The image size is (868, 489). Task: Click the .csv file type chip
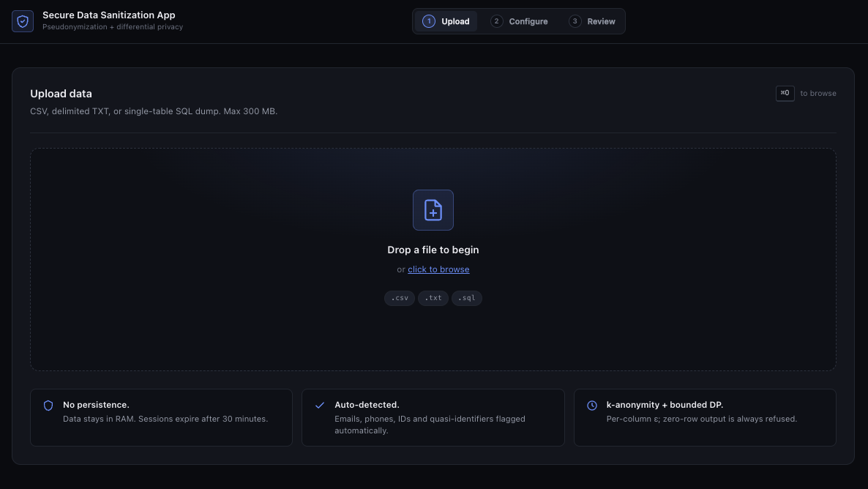tap(400, 298)
